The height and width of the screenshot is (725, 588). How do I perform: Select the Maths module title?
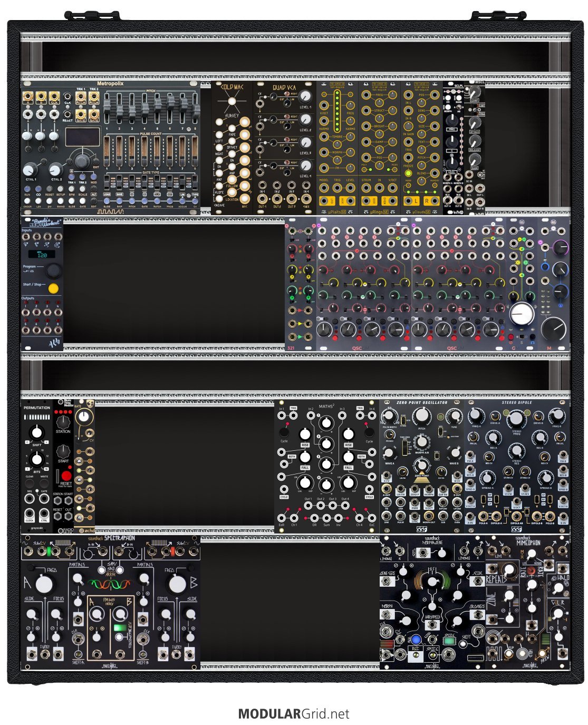tap(326, 406)
